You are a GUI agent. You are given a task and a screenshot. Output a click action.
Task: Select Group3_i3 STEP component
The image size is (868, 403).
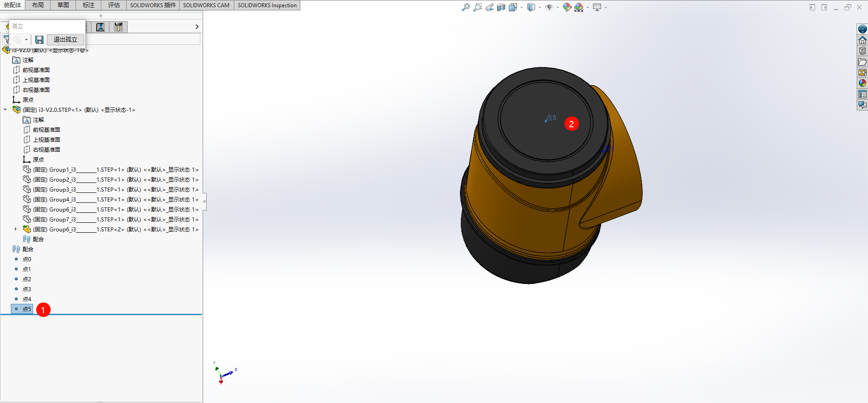coord(111,189)
